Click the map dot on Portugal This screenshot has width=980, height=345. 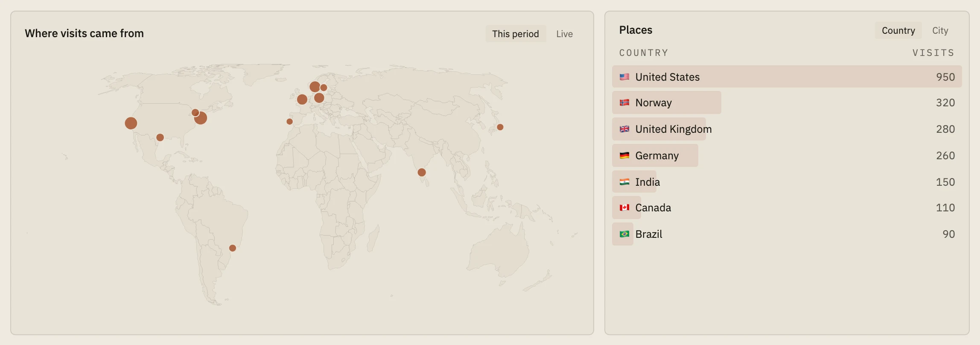coord(289,122)
